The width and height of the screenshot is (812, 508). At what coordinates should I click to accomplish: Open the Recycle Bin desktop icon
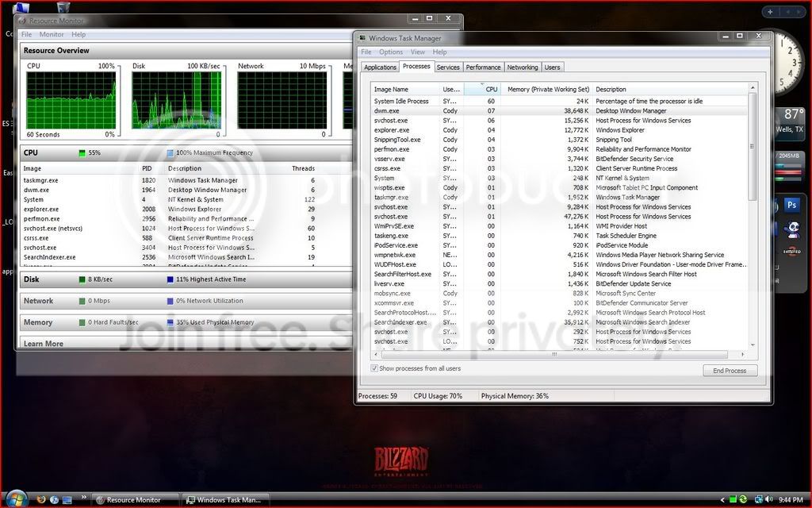pyautogui.click(x=63, y=7)
